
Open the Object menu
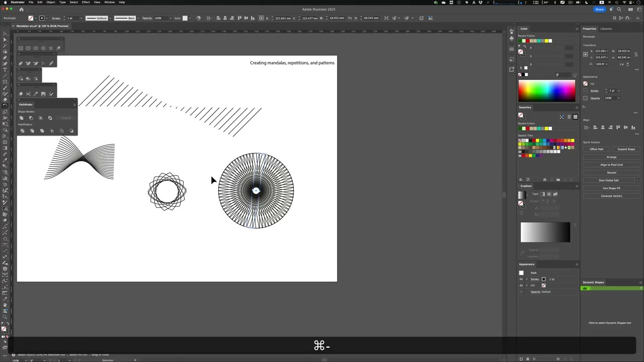(51, 2)
